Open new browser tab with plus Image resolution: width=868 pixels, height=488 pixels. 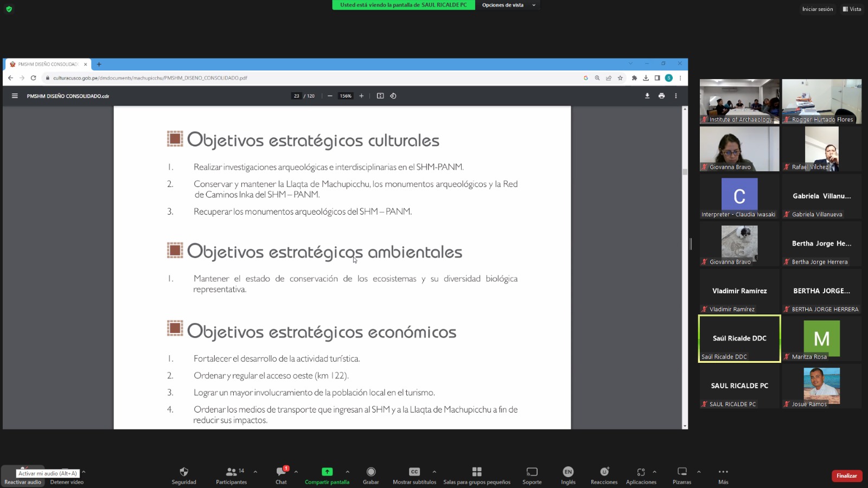[99, 64]
